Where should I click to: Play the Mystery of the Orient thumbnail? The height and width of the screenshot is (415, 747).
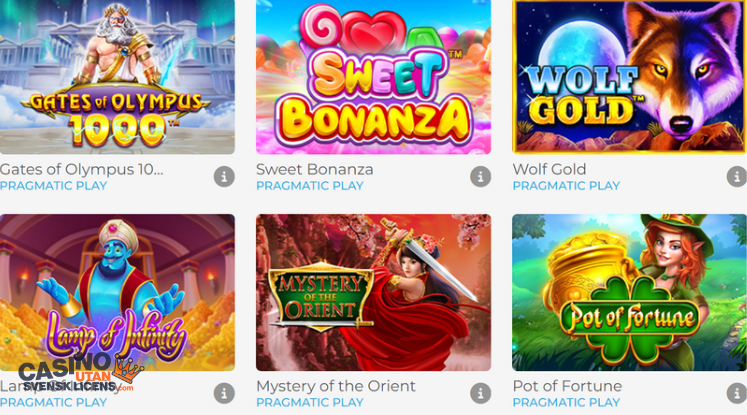pyautogui.click(x=374, y=293)
